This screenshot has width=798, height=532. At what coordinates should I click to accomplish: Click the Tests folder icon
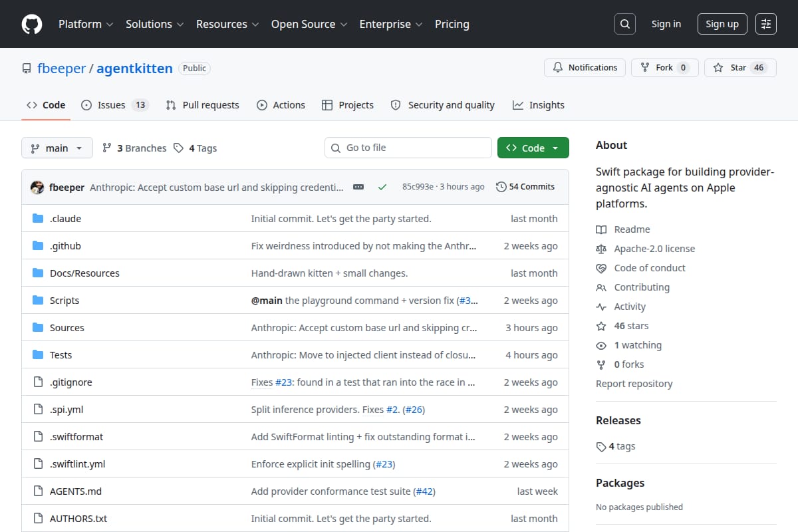[x=38, y=355]
